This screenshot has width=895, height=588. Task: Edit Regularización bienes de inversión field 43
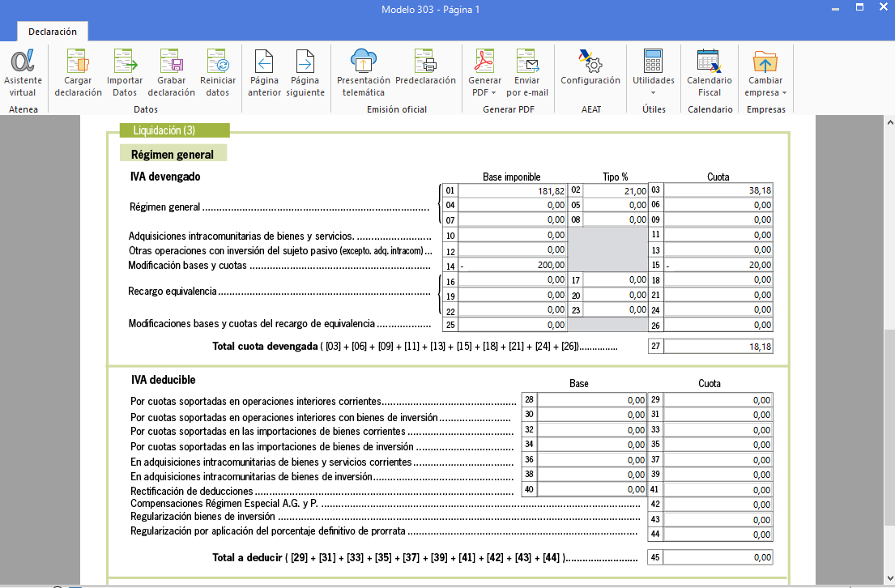pos(718,519)
